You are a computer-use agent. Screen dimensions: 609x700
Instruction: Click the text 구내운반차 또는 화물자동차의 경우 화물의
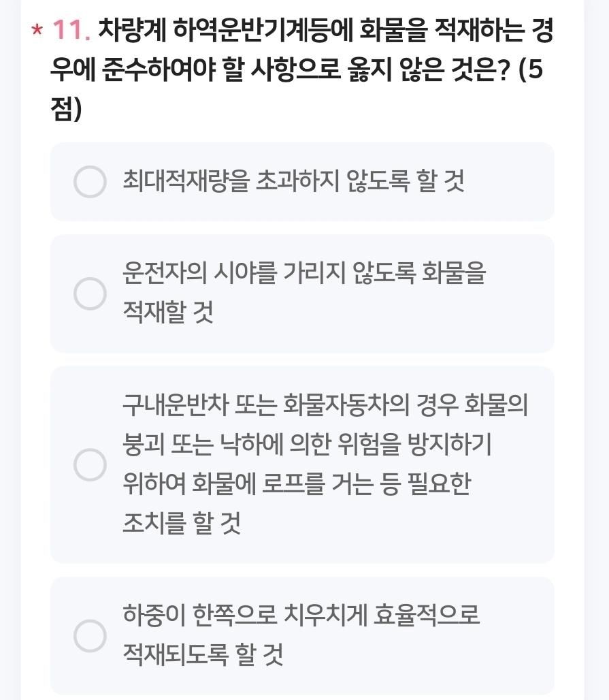tap(325, 407)
